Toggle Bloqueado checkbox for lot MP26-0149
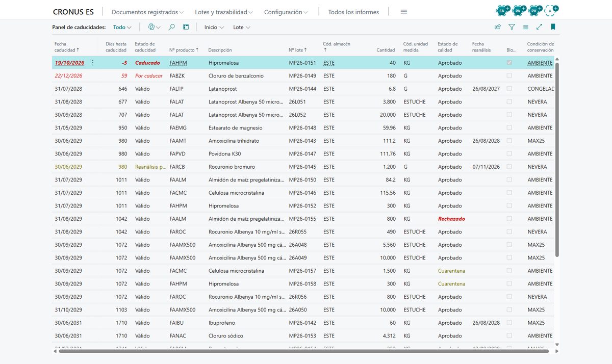612x364 pixels. pos(509,75)
